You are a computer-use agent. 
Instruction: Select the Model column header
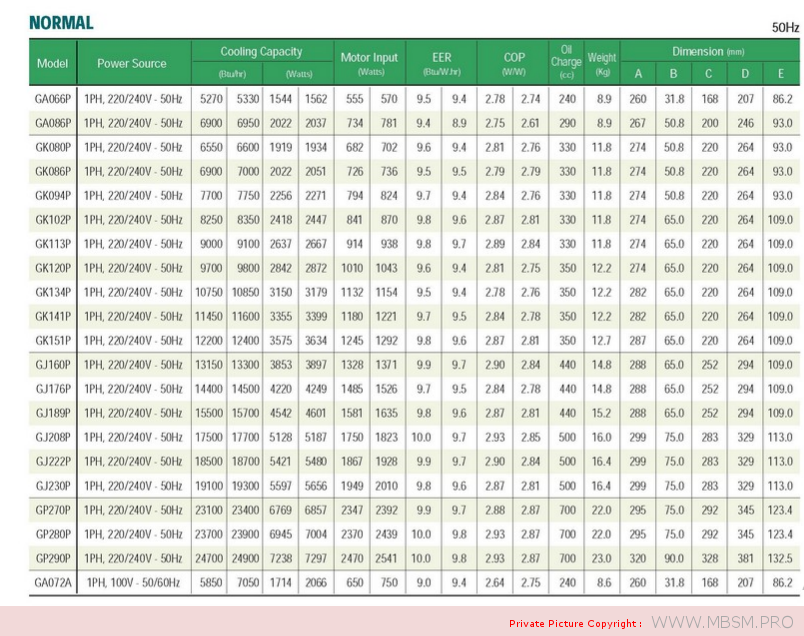pyautogui.click(x=52, y=64)
